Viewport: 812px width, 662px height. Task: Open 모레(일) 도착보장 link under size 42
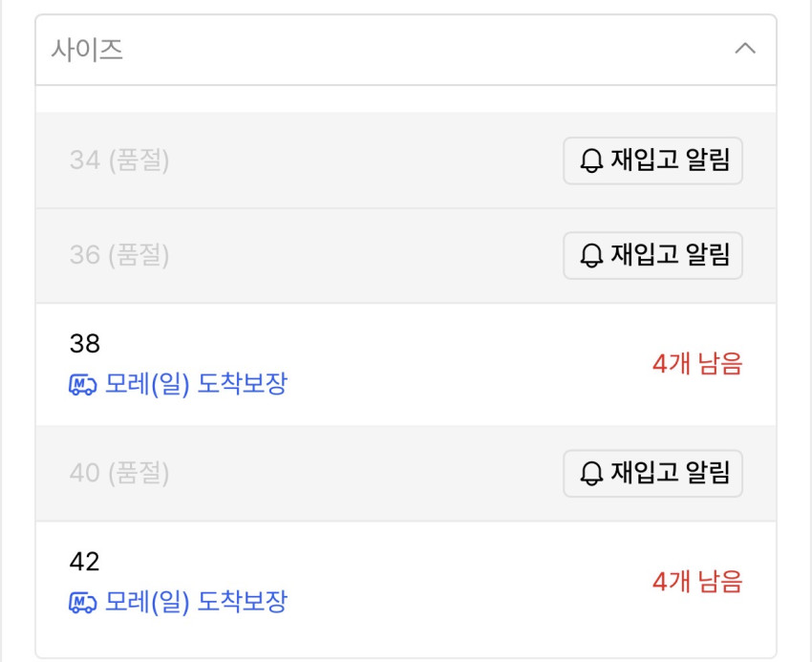(x=196, y=603)
